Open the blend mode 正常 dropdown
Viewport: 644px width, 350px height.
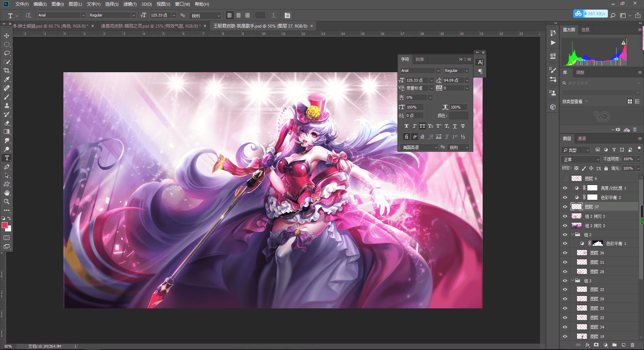tap(581, 159)
